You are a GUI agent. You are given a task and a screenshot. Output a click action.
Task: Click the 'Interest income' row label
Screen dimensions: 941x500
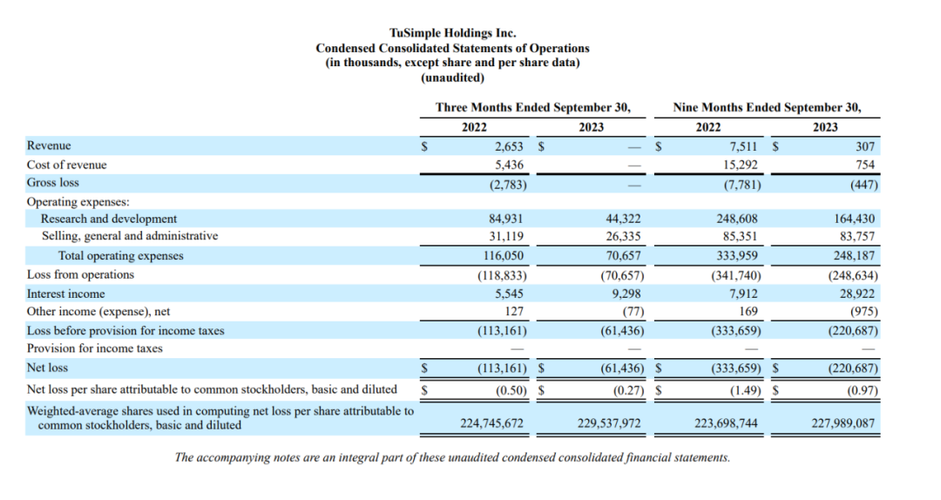65,294
